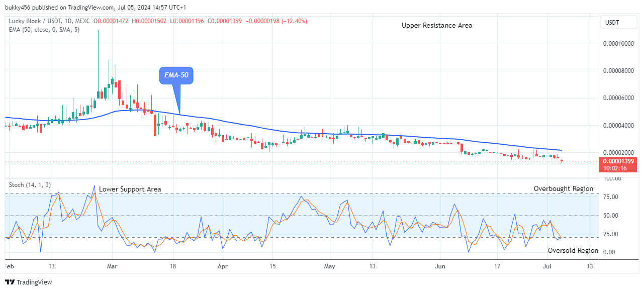
Task: Click the USDT currency label box
Action: coord(619,23)
